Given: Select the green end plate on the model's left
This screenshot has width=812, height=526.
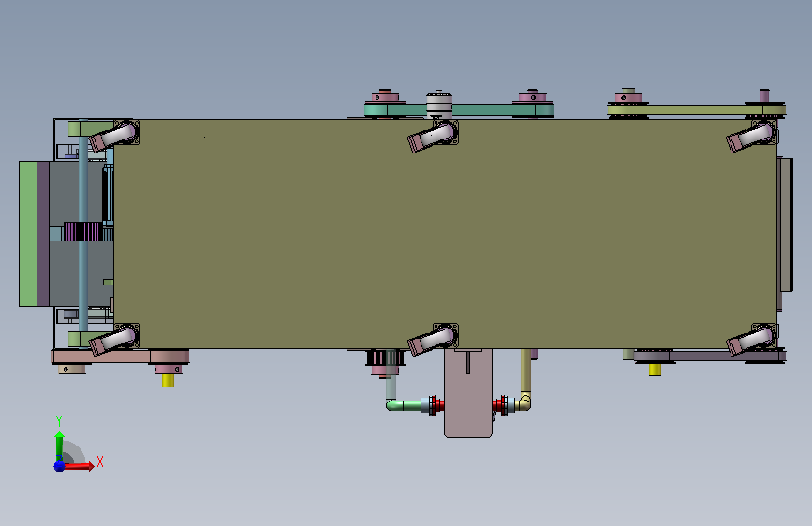Looking at the screenshot, I should (28, 234).
